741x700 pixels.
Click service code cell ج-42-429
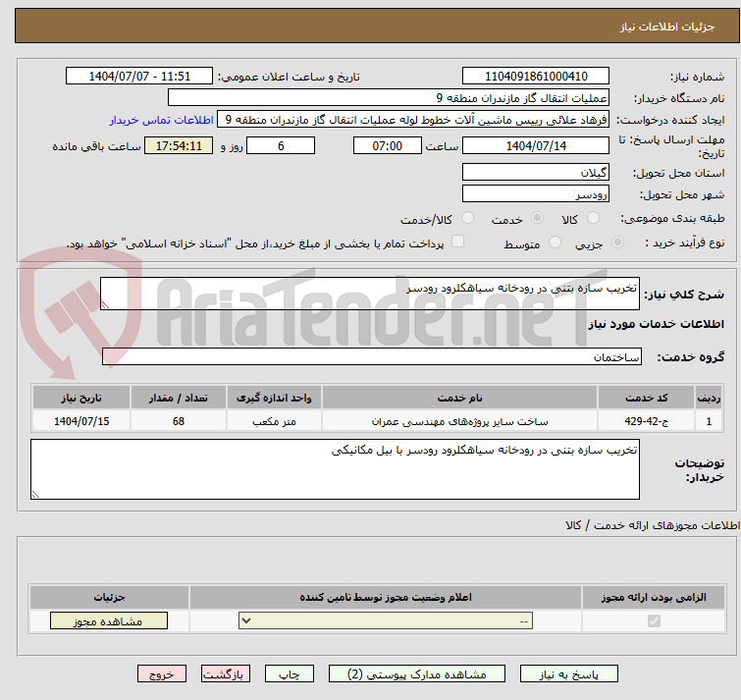click(x=646, y=420)
